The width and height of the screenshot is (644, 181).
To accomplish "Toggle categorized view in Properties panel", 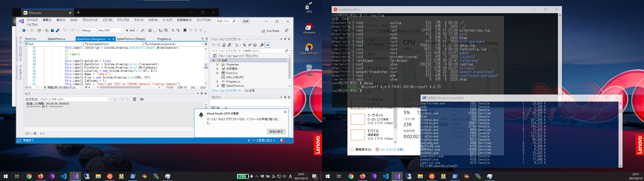I will tap(213, 108).
